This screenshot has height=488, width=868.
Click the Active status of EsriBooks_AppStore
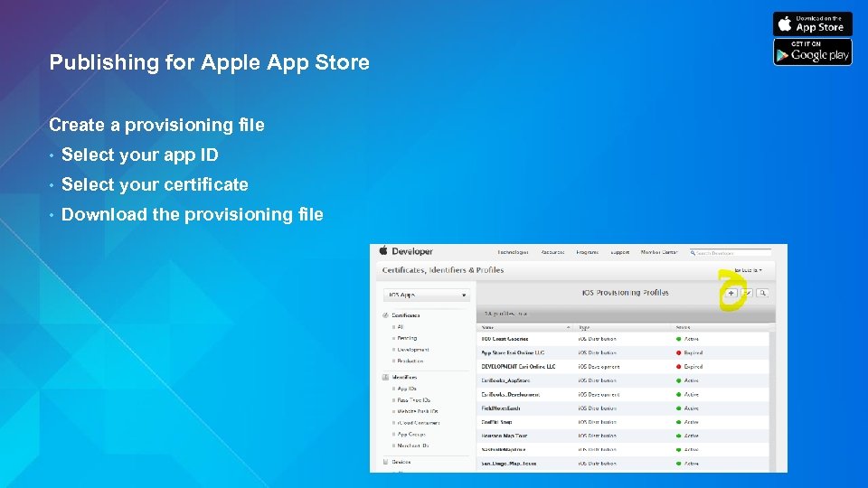click(x=687, y=380)
